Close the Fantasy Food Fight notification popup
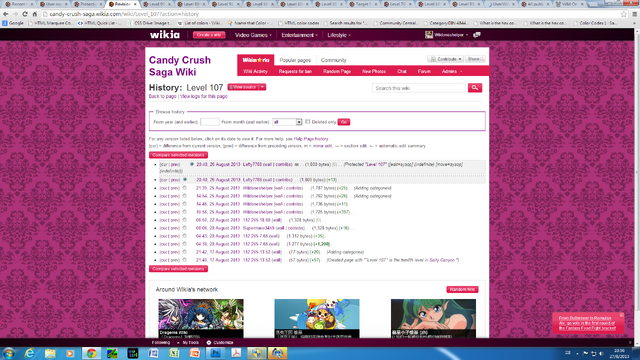The image size is (640, 360). tap(621, 315)
